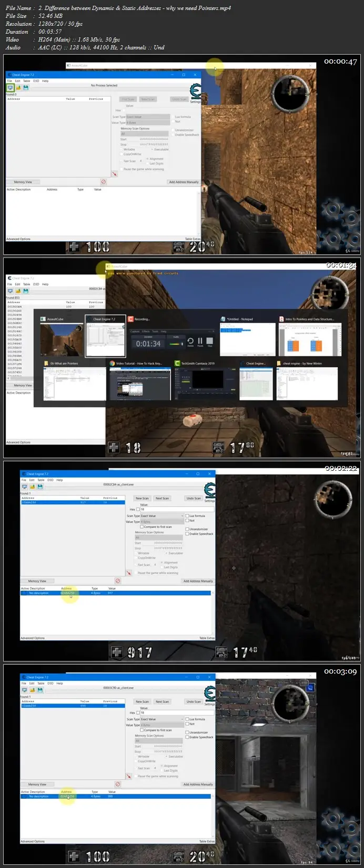Open the Scan Type dropdown in the 00:00:47 frame
This screenshot has height=868, width=364.
[148, 117]
